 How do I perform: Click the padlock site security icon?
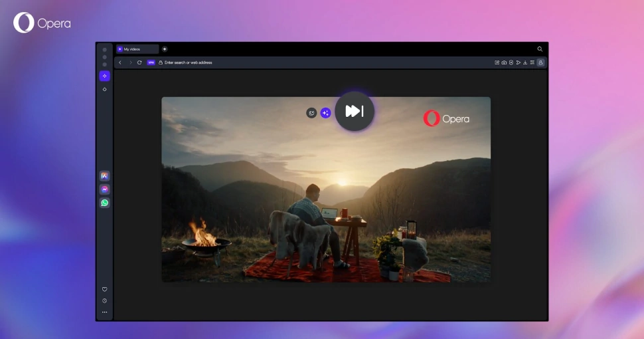161,62
